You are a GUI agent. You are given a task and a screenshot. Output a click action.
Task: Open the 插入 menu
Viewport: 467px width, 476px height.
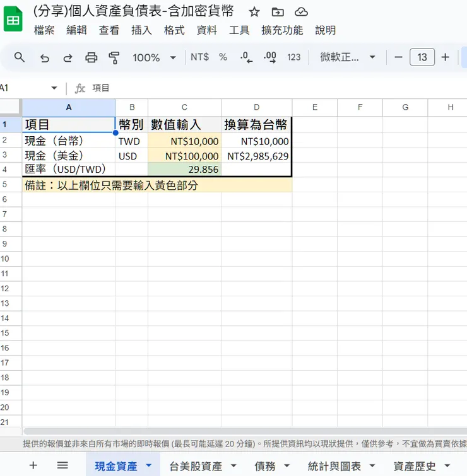coord(141,30)
